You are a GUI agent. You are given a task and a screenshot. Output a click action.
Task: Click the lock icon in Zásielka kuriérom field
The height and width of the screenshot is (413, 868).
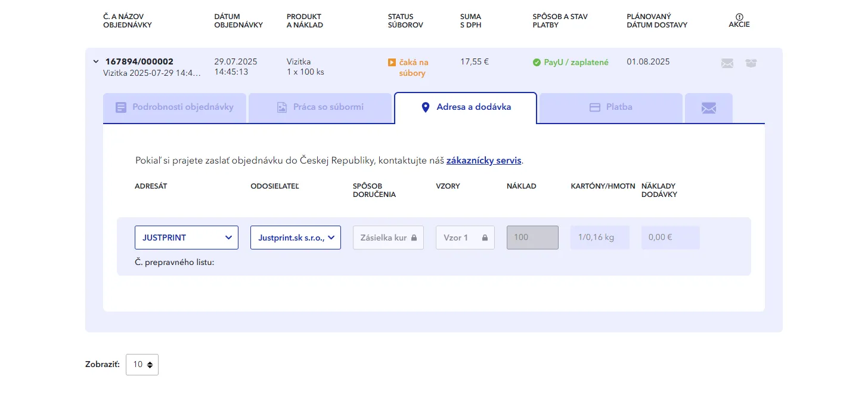[x=414, y=238]
